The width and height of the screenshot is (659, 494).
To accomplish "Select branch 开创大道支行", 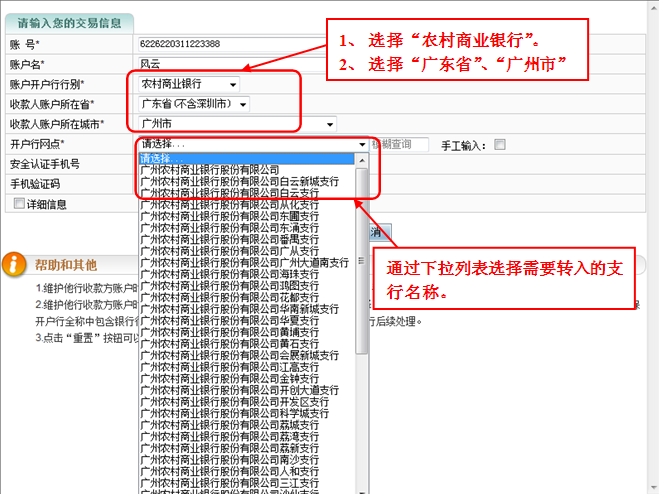I will click(x=247, y=390).
